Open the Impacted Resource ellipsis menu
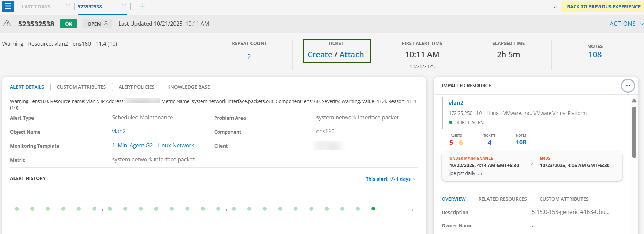The image size is (644, 234). pyautogui.click(x=627, y=85)
